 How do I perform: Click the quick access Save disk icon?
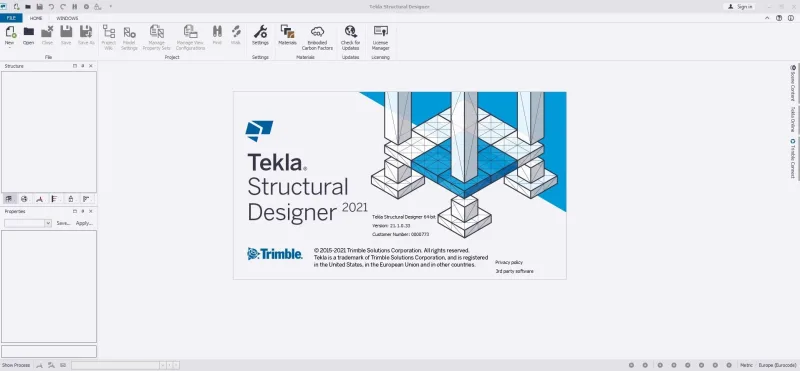[39, 7]
